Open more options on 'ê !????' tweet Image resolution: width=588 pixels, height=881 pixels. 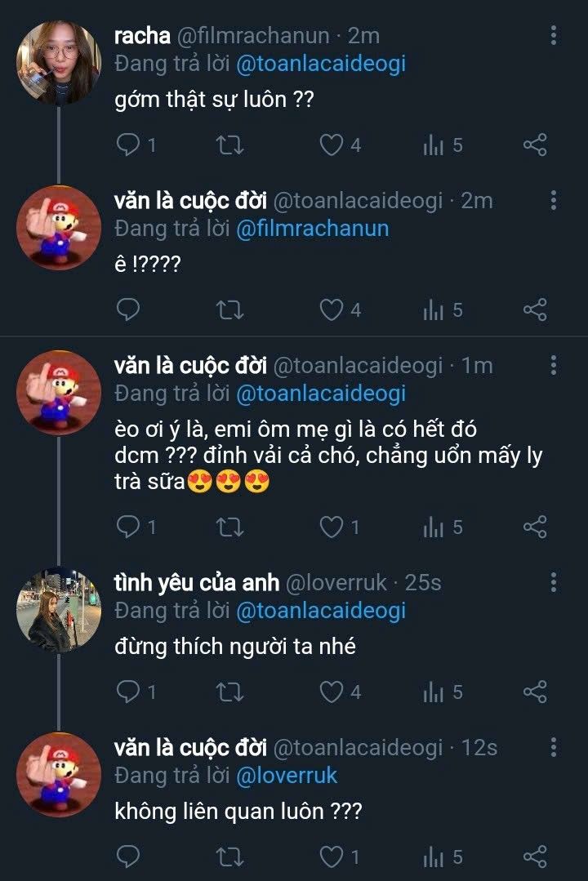click(554, 200)
